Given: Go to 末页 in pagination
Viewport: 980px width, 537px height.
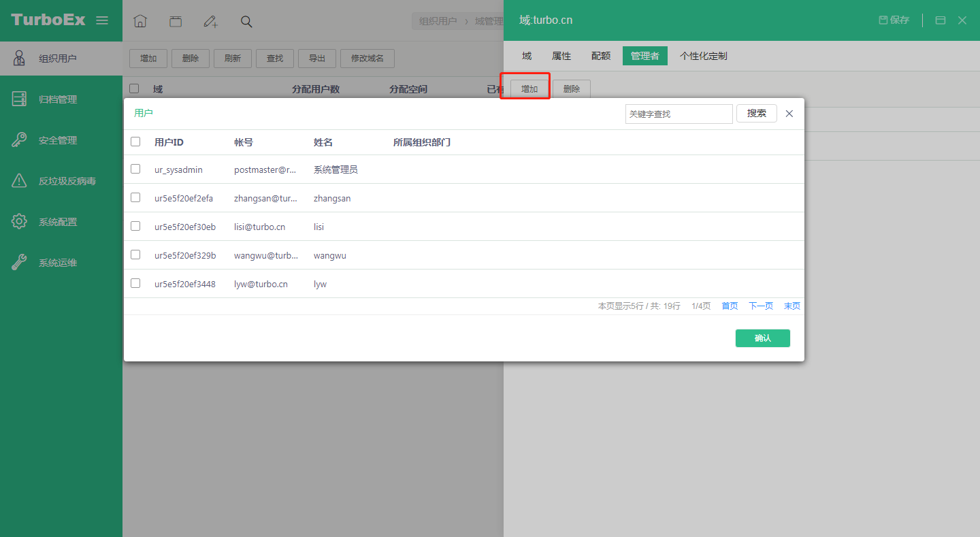Looking at the screenshot, I should [x=792, y=306].
